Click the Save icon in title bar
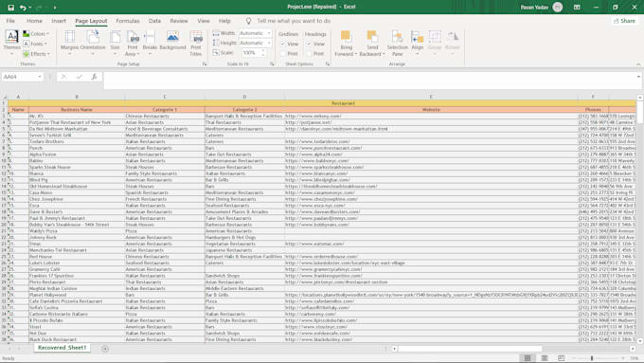Image resolution: width=644 pixels, height=363 pixels. [x=11, y=8]
